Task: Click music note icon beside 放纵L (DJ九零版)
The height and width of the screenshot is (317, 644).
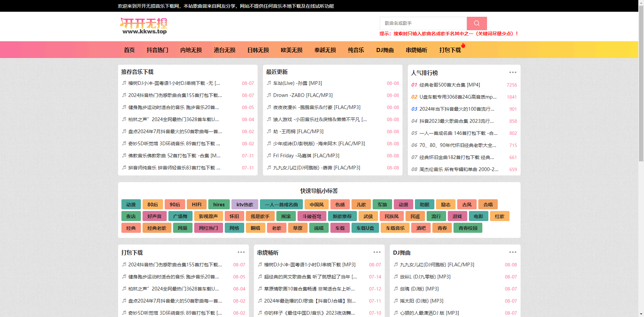Action: point(396,276)
